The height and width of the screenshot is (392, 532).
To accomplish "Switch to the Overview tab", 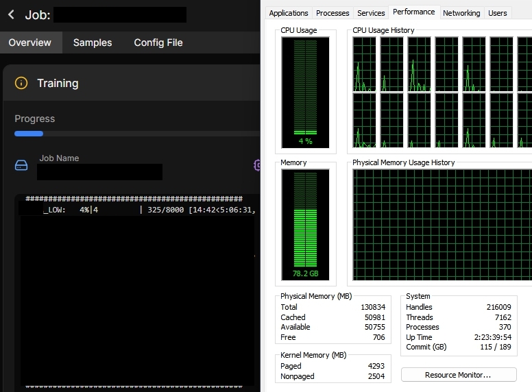I will pos(29,42).
